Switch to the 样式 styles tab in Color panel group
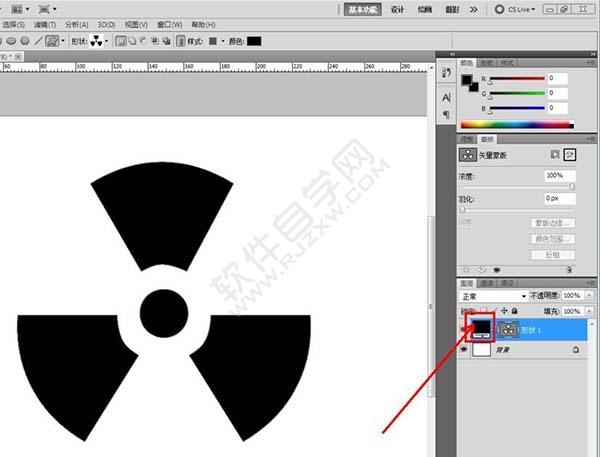The image size is (600, 457). (x=507, y=63)
